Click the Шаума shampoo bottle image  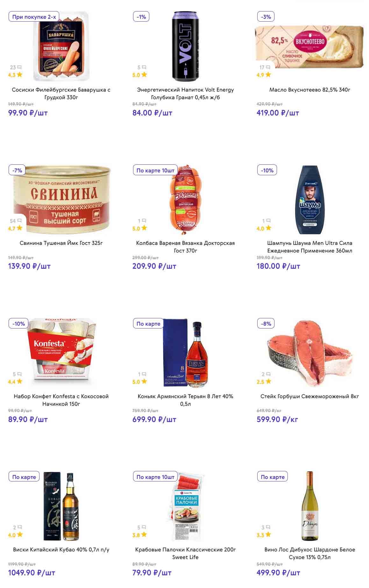[309, 199]
